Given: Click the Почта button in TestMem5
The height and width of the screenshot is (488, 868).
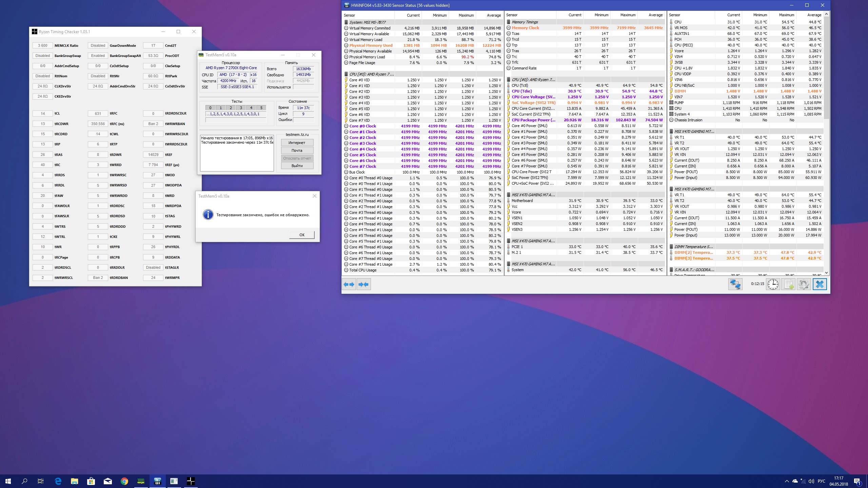Looking at the screenshot, I should (x=297, y=150).
